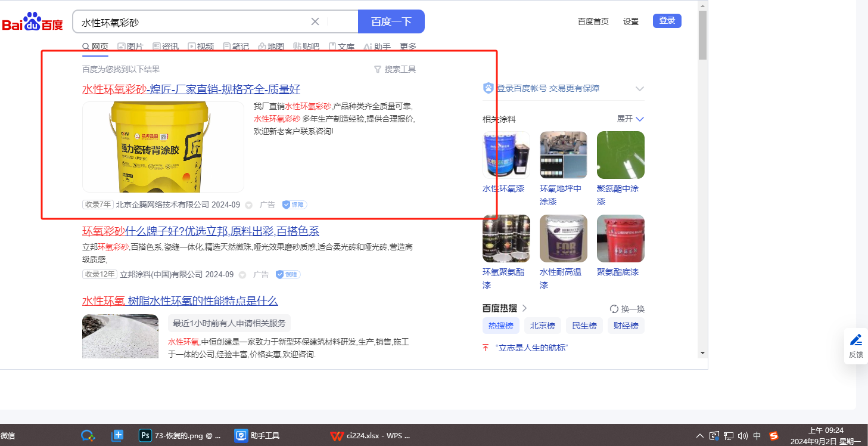Click the Sogou input method tray icon
Image resolution: width=868 pixels, height=446 pixels.
774,435
